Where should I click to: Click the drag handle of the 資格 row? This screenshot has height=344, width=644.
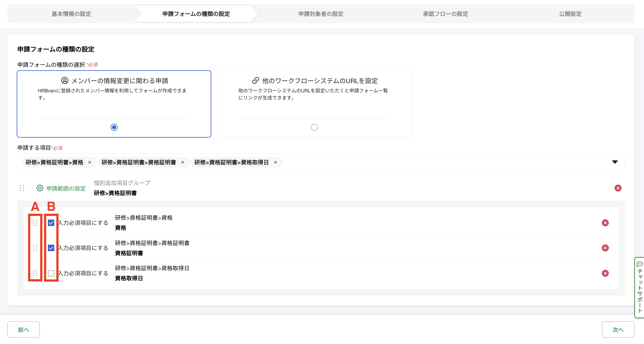(x=35, y=223)
